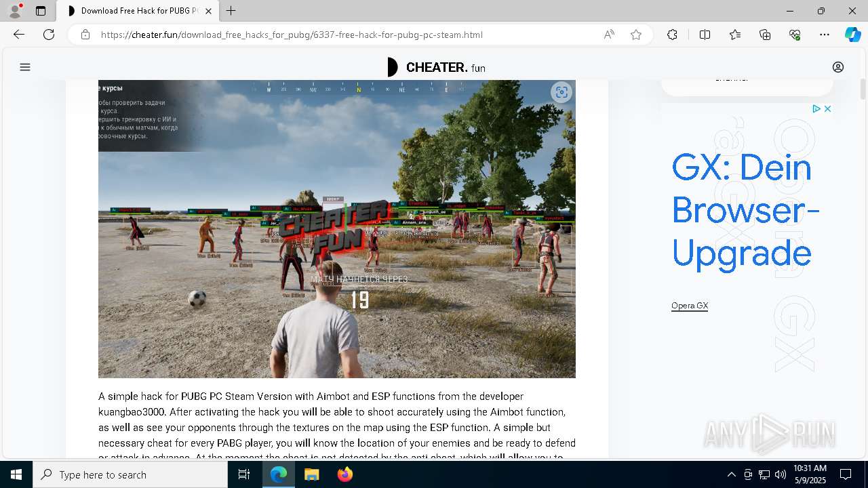Follow the Opera GX link
The height and width of the screenshot is (488, 868).
[x=690, y=306]
